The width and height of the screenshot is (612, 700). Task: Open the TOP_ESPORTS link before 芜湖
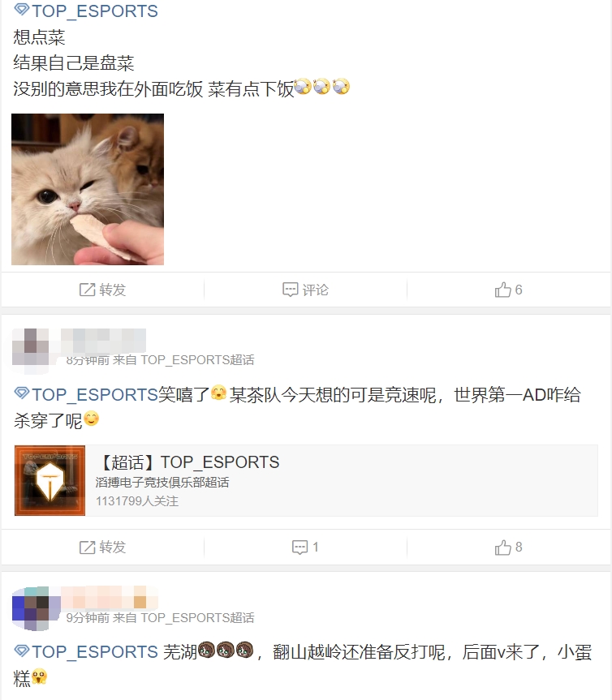pos(95,652)
